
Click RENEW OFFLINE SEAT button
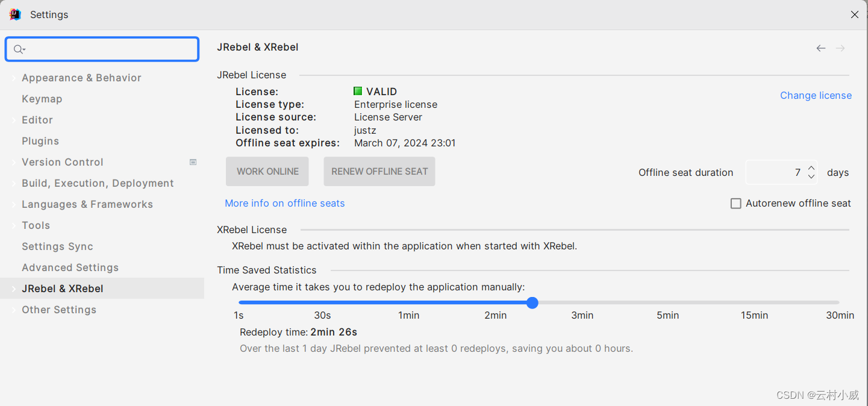pos(379,172)
